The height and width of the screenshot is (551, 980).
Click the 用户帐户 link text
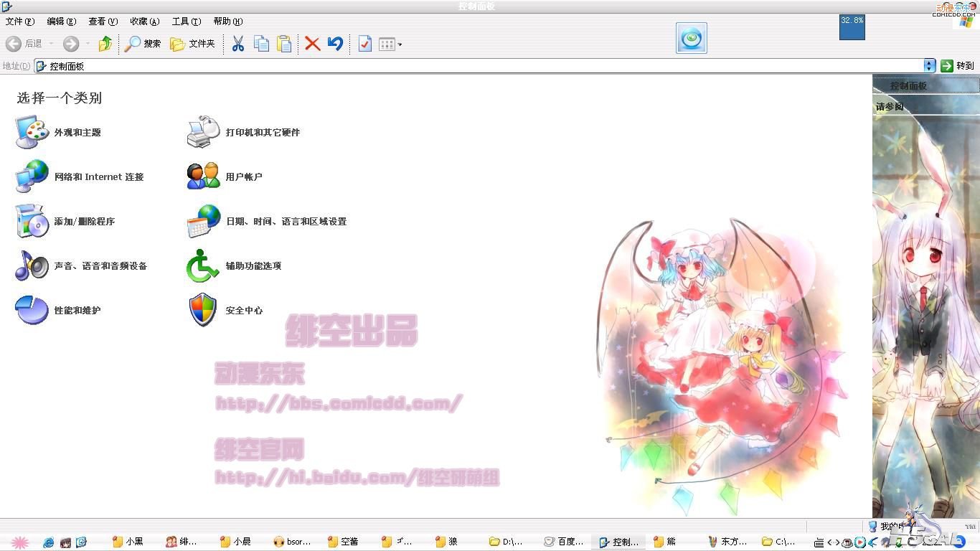244,177
